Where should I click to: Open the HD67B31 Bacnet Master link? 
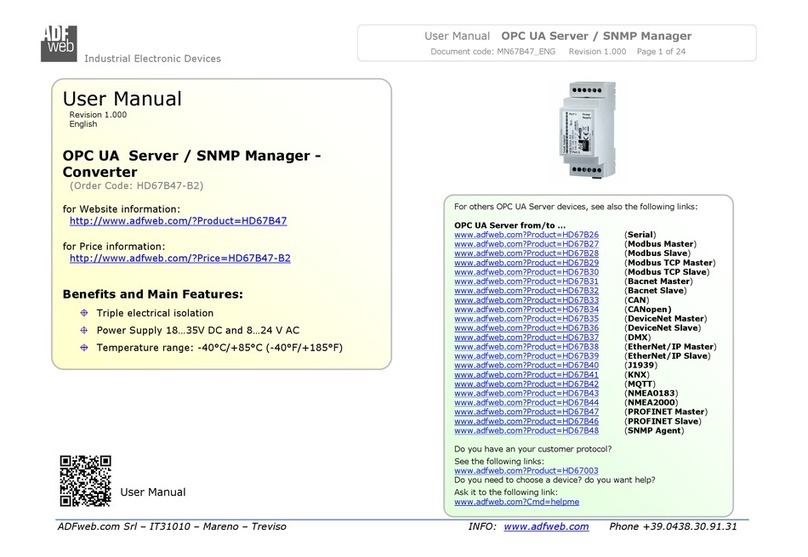coord(526,281)
